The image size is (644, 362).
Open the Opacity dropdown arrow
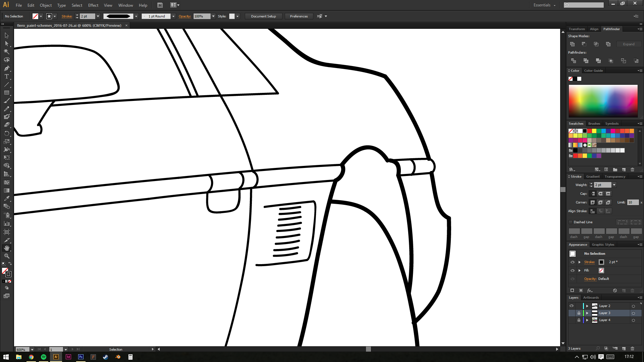(x=213, y=16)
